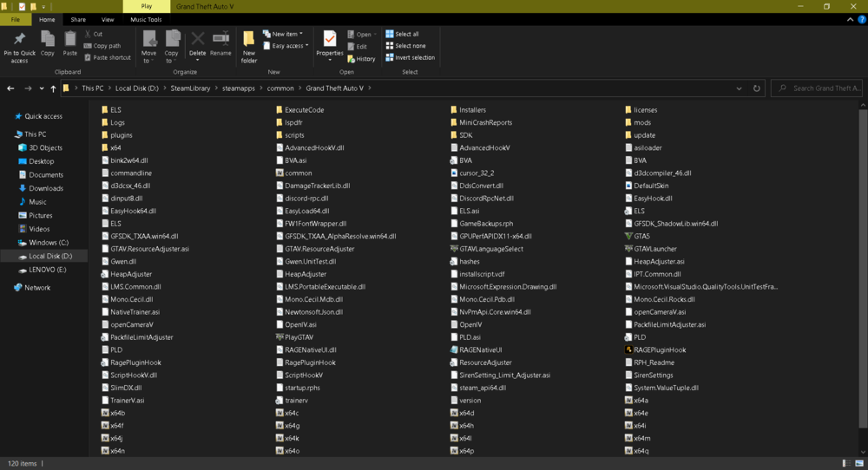The width and height of the screenshot is (868, 470).
Task: Click the Search Grand Theft Auto V box
Action: coord(817,88)
